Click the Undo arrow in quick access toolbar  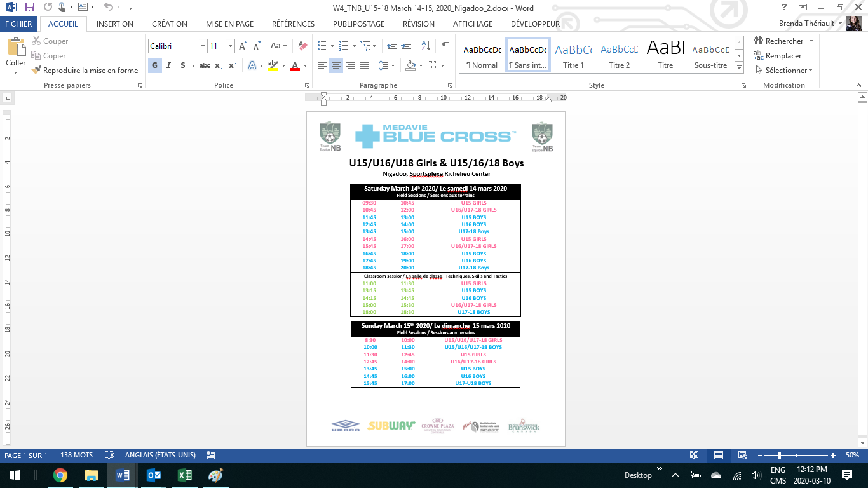point(108,8)
